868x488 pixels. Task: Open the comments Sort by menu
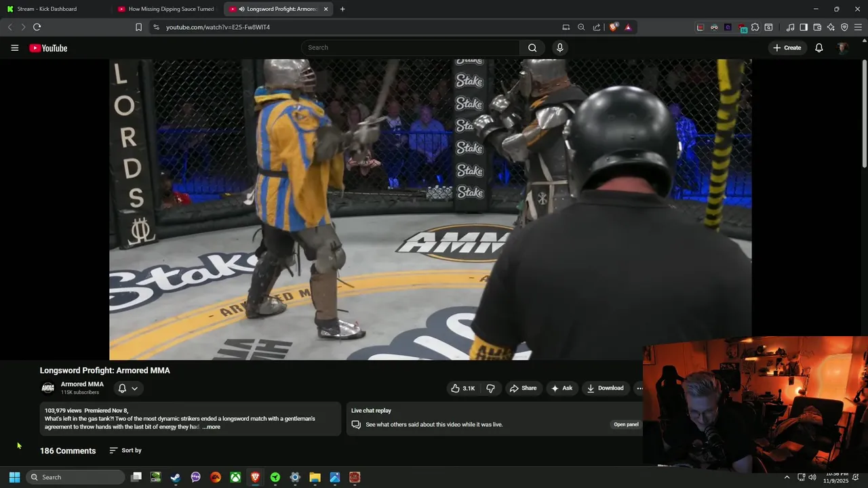coord(125,451)
